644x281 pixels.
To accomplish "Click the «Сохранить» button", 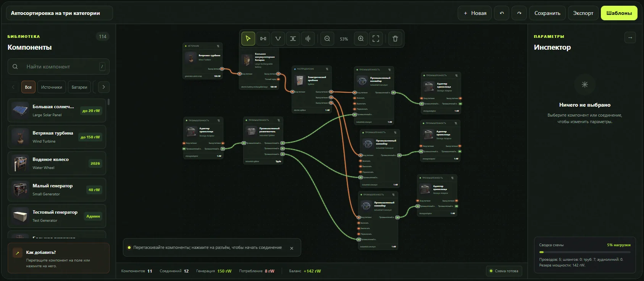I will pos(547,13).
